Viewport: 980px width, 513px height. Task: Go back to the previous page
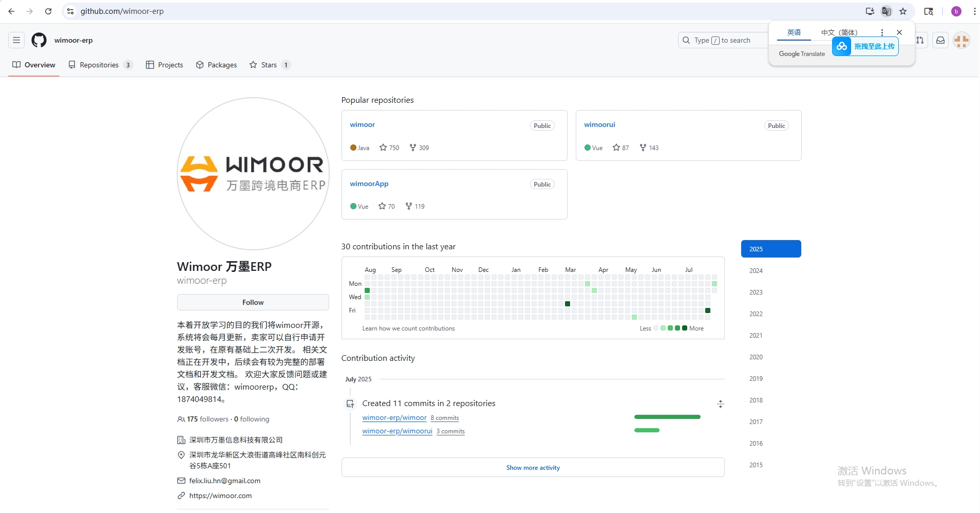[11, 11]
